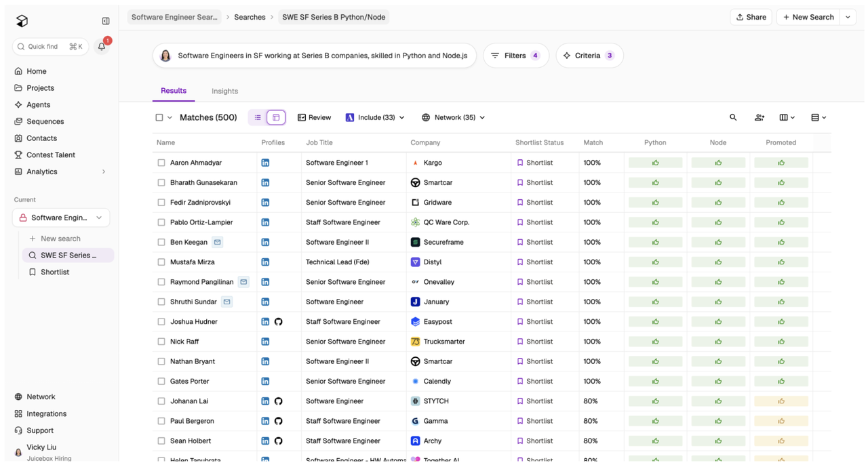This screenshot has height=469, width=868.
Task: Select Mustafa Mirza's row checkbox
Action: pyautogui.click(x=161, y=262)
